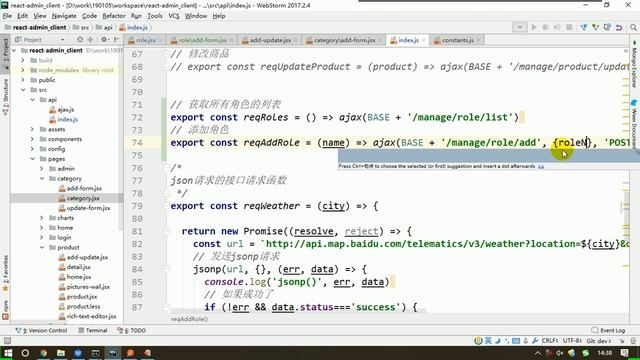This screenshot has height=360, width=640.
Task: Open File Explorer from the taskbar
Action: (61, 353)
